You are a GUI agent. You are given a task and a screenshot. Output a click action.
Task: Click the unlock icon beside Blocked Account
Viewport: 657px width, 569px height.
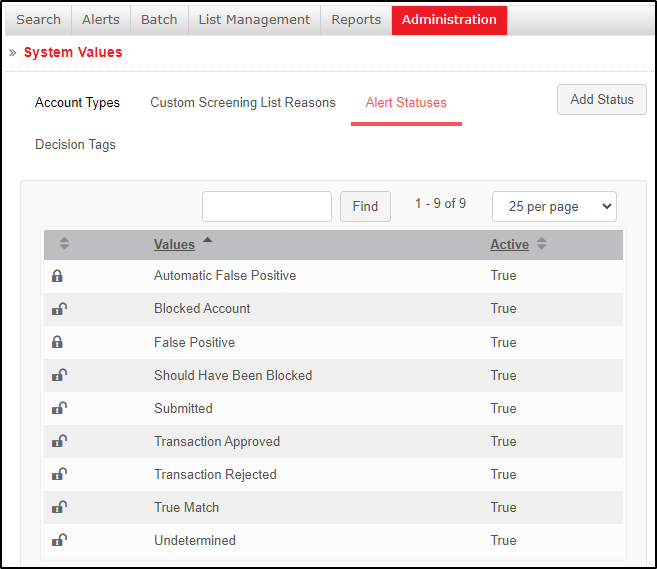click(x=59, y=309)
